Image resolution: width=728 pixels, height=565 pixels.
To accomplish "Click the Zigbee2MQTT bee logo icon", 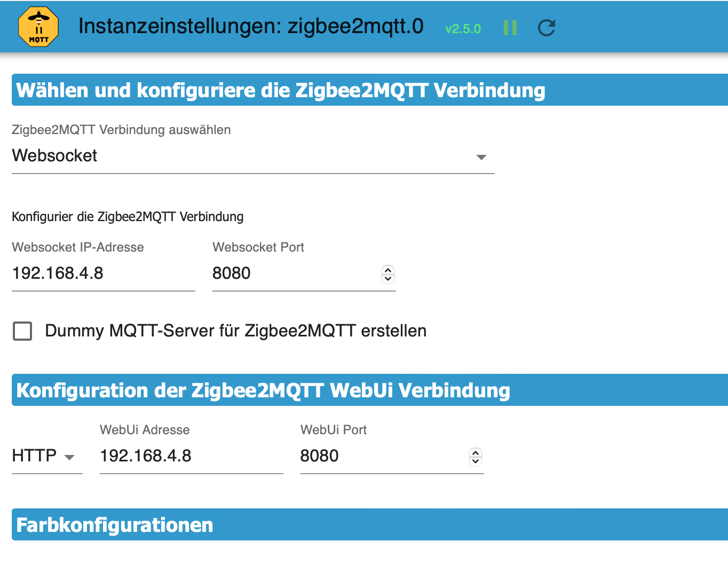I will pos(38,27).
